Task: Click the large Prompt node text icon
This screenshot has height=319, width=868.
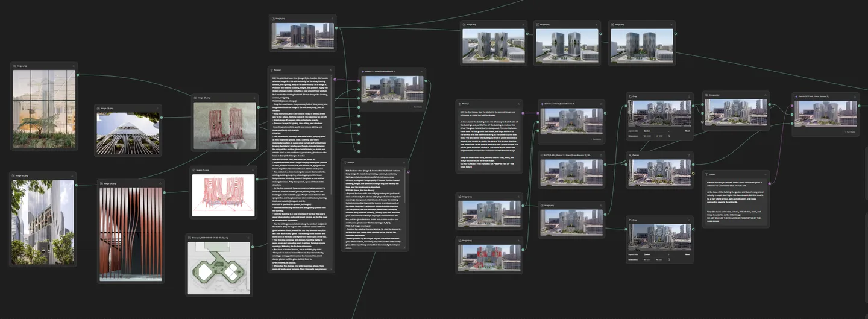Action: tap(271, 70)
